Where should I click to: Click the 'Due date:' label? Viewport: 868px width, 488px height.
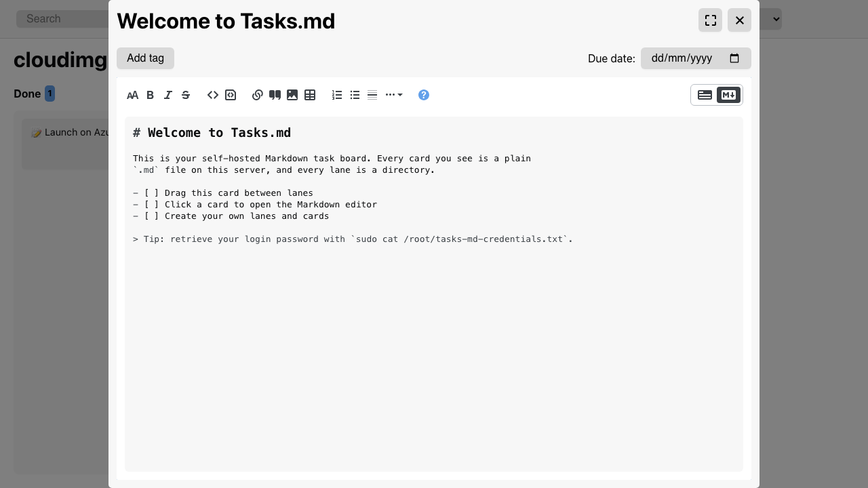(612, 58)
